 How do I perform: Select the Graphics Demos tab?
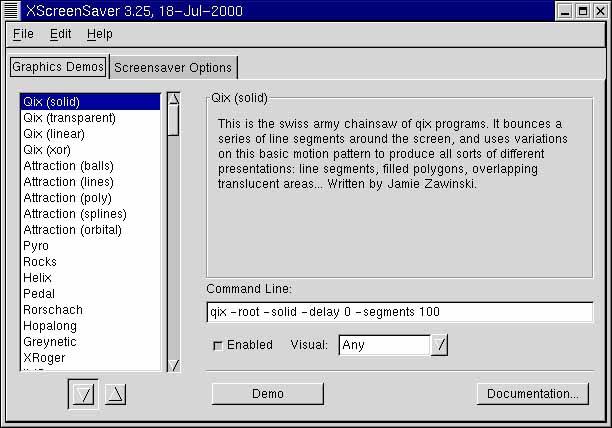tap(58, 67)
